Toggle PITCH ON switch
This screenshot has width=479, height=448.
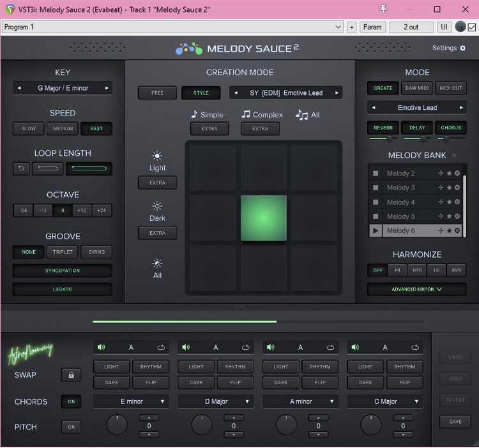click(71, 427)
